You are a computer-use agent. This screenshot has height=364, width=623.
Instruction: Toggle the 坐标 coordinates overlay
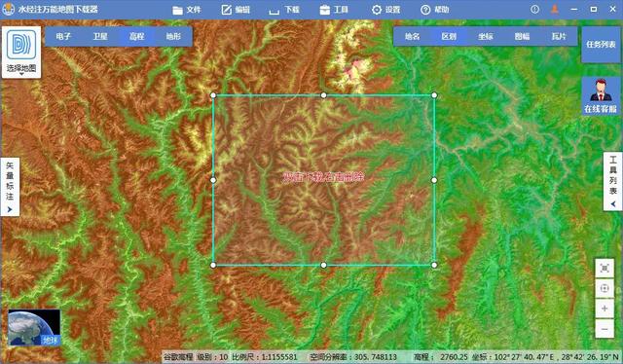tap(486, 37)
